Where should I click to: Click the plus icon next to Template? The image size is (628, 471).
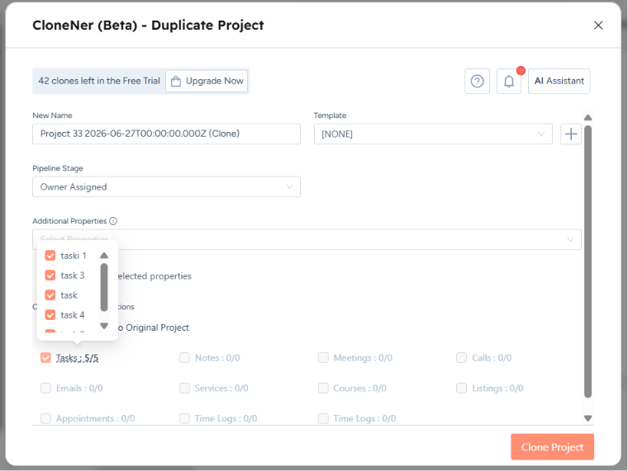coord(571,134)
